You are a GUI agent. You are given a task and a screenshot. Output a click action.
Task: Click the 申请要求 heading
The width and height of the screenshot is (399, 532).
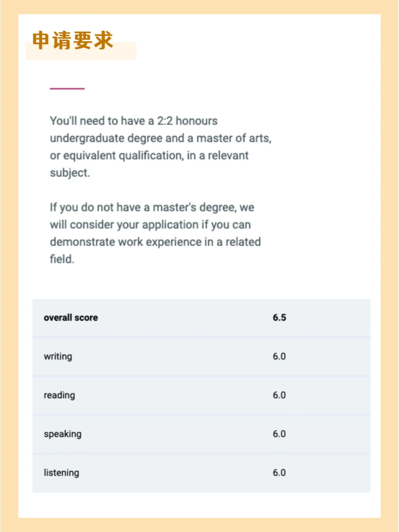[73, 40]
